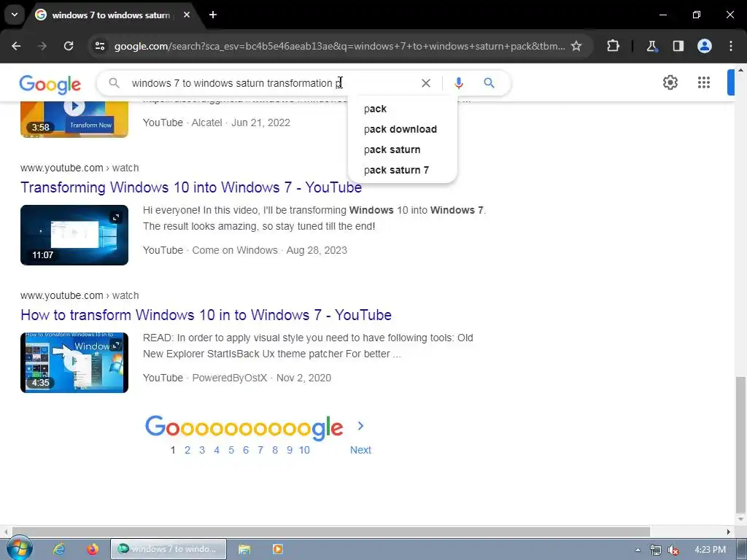
Task: Reload the current page
Action: pos(69,46)
